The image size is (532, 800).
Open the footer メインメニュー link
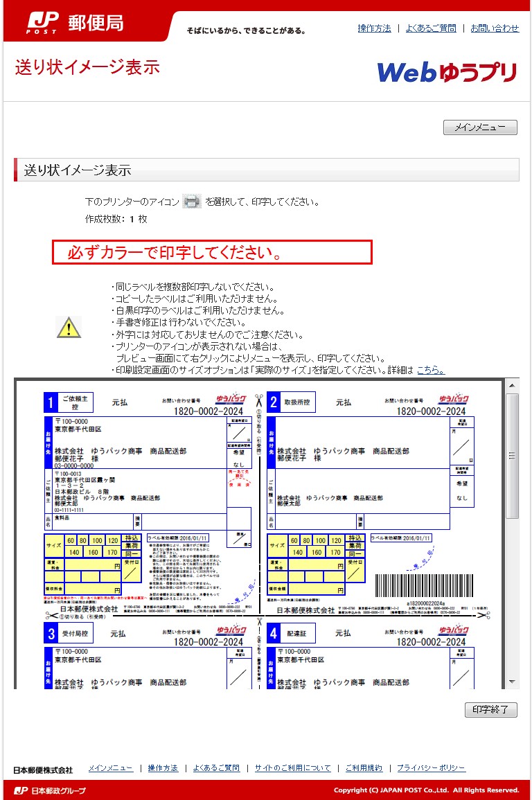111,768
